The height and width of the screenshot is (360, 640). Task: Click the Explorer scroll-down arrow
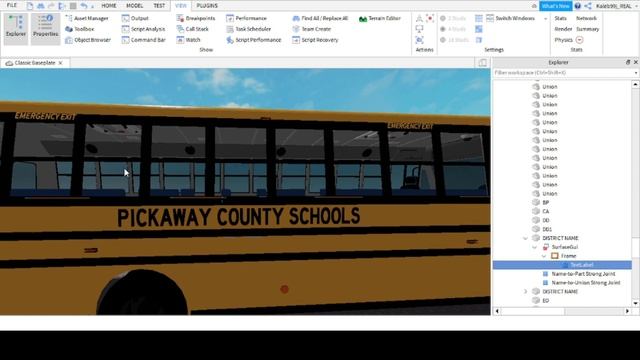point(636,303)
